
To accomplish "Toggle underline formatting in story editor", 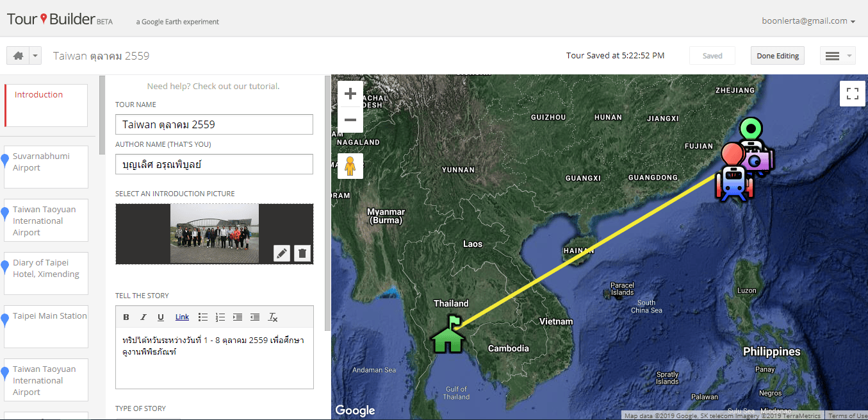I will (x=161, y=317).
